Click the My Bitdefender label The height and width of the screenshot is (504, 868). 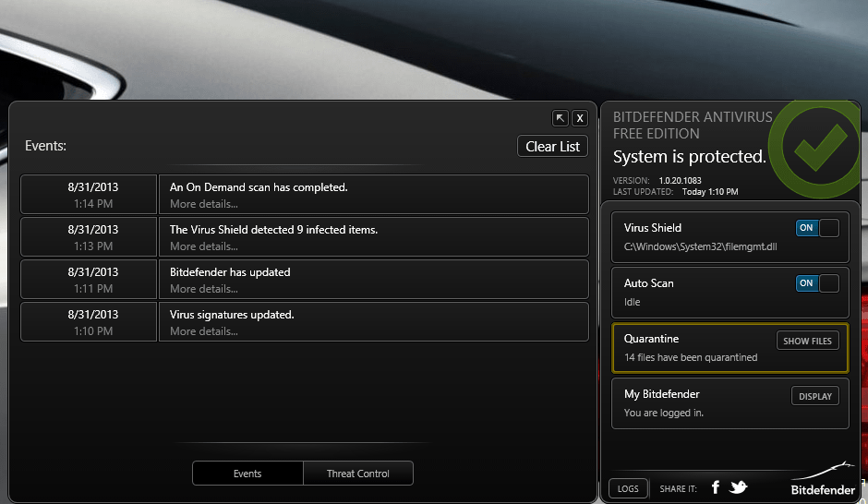coord(661,394)
